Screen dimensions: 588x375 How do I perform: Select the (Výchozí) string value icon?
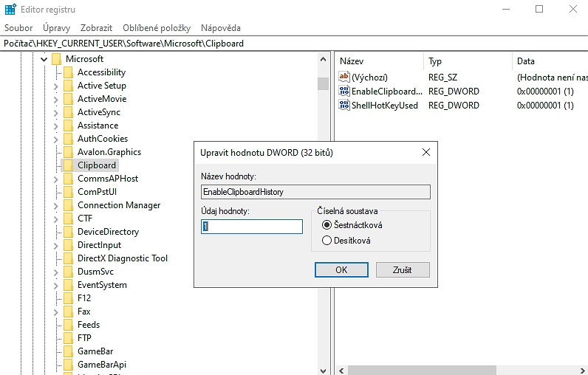click(x=344, y=78)
